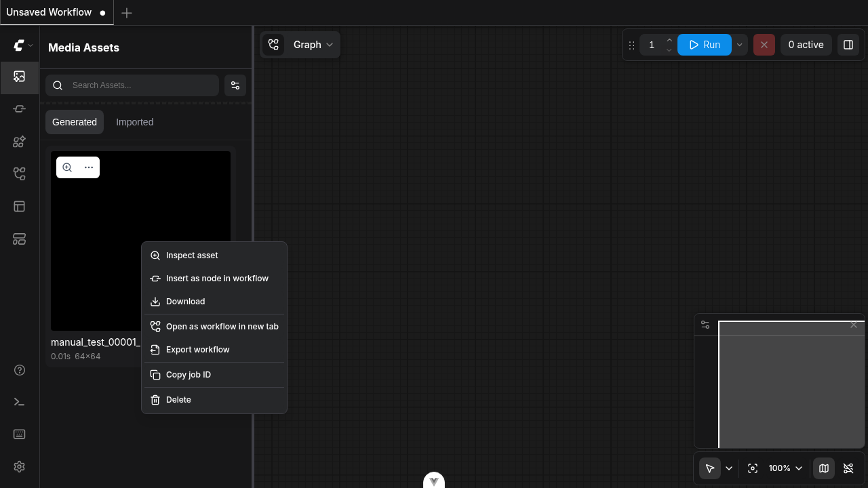Open the workflows sidebar icon
Screen dimensions: 868x488
click(x=19, y=174)
